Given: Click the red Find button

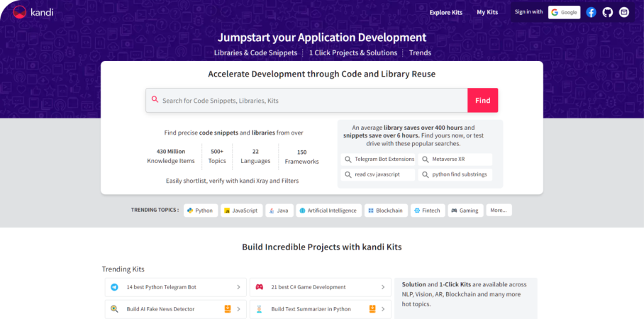Looking at the screenshot, I should [x=482, y=100].
